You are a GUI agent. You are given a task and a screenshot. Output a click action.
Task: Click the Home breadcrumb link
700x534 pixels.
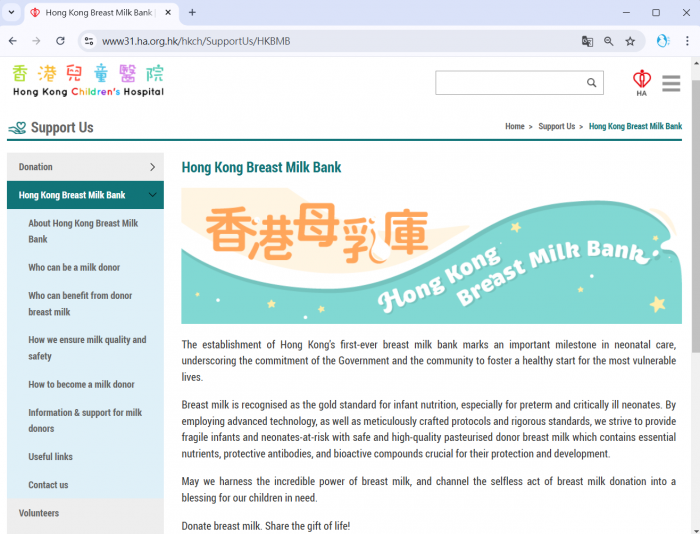(x=515, y=126)
